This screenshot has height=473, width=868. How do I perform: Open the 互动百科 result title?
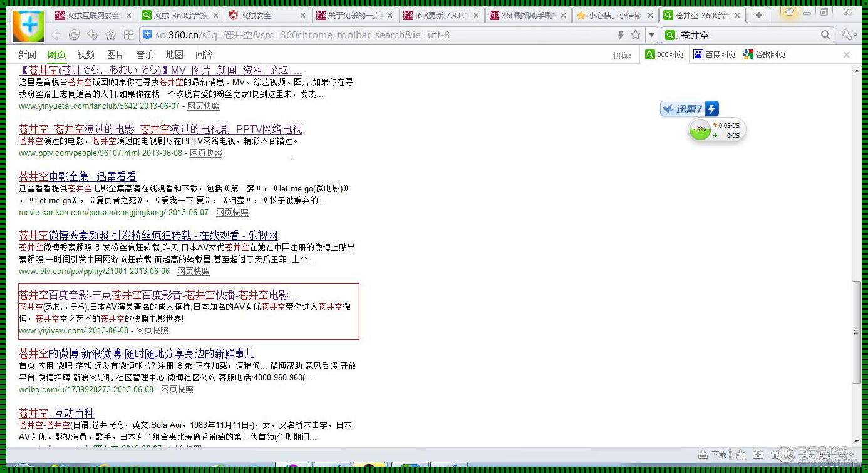point(56,414)
